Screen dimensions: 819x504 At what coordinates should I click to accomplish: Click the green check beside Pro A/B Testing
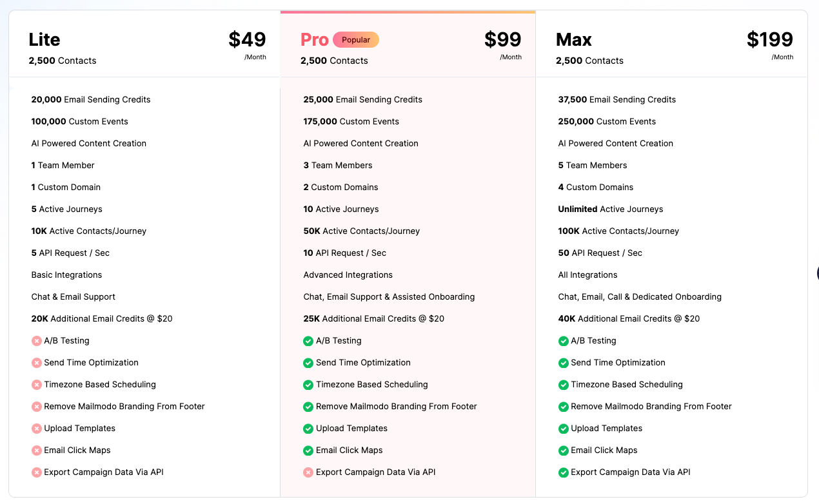click(x=308, y=341)
